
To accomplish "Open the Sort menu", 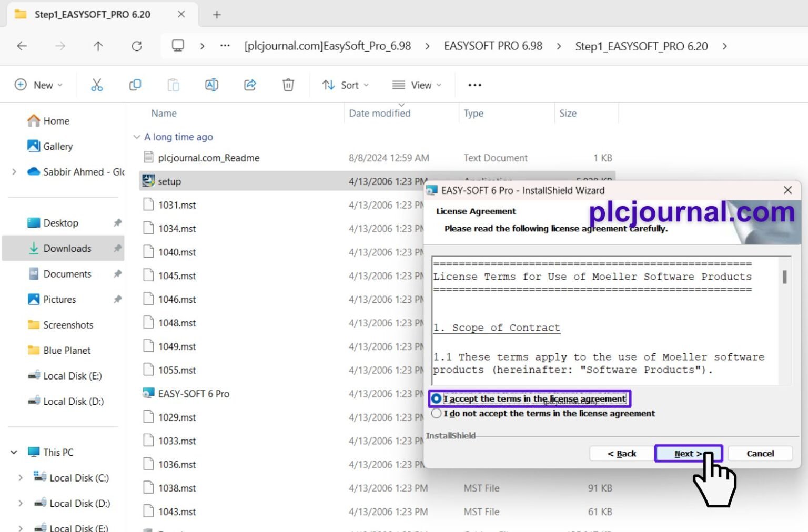I will [x=345, y=85].
